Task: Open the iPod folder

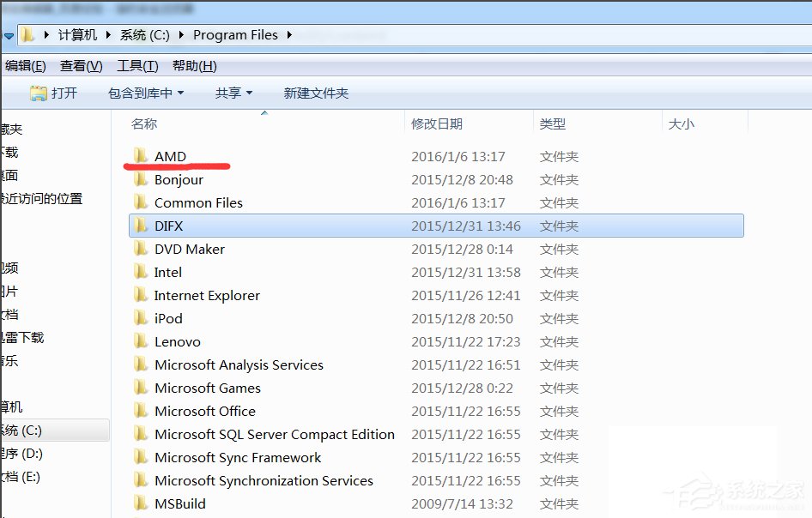Action: (166, 318)
